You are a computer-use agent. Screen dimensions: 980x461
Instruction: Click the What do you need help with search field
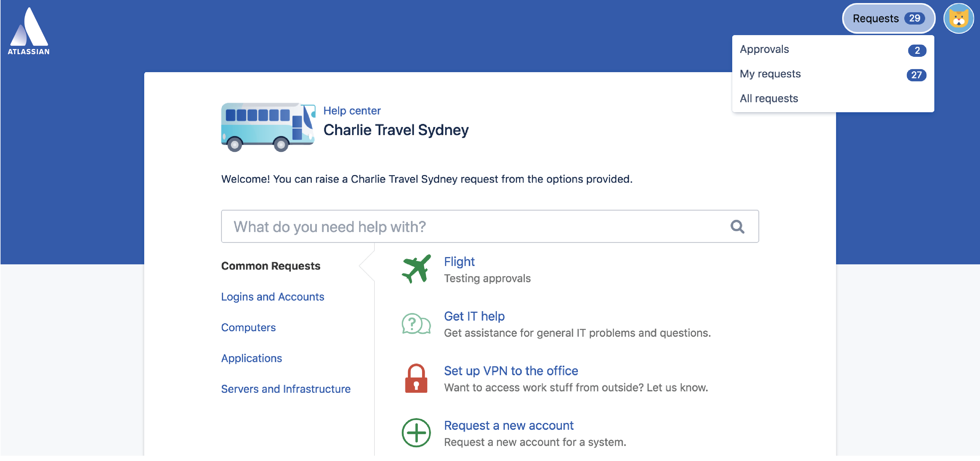click(490, 226)
